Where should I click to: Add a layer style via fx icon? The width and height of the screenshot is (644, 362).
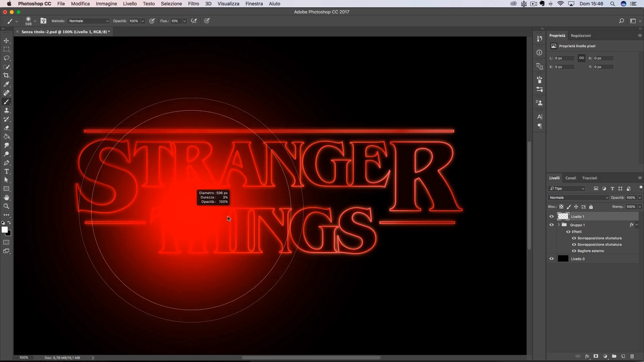coord(587,356)
